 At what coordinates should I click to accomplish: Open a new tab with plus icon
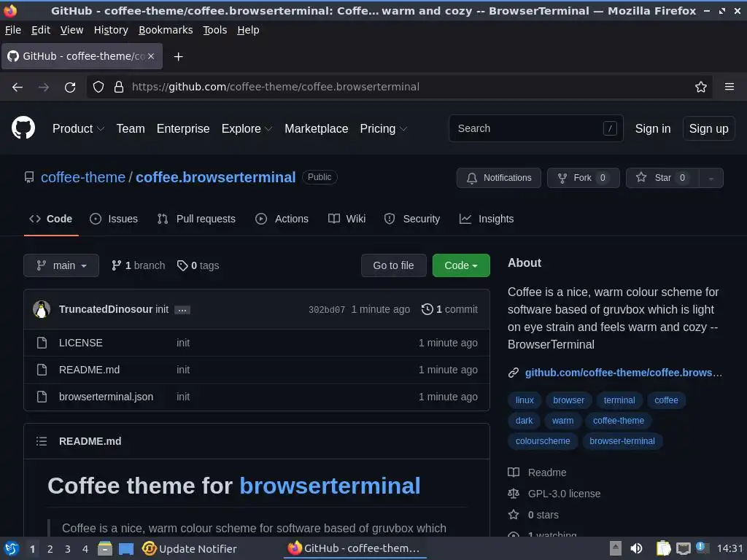pos(178,57)
